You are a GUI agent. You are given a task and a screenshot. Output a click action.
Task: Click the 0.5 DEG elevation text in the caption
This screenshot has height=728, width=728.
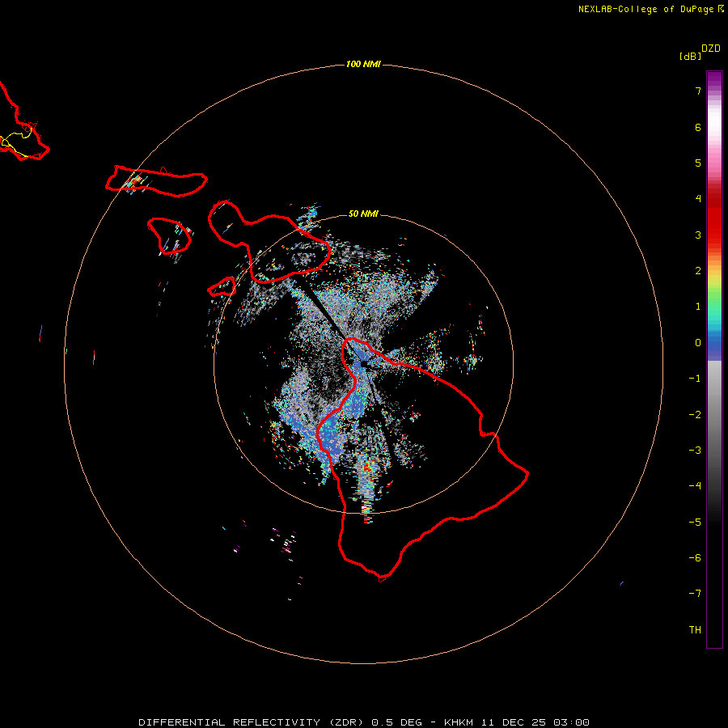pos(396,722)
